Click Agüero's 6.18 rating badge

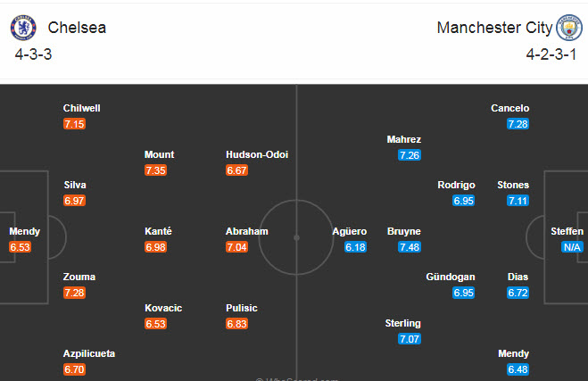pyautogui.click(x=355, y=247)
